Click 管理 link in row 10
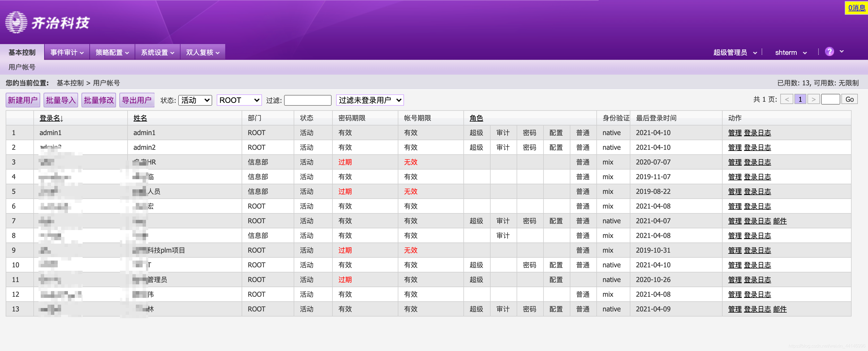The image size is (868, 351). pyautogui.click(x=734, y=265)
